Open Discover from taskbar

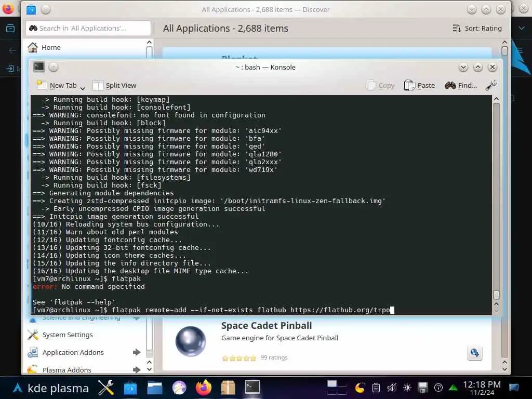(x=130, y=388)
